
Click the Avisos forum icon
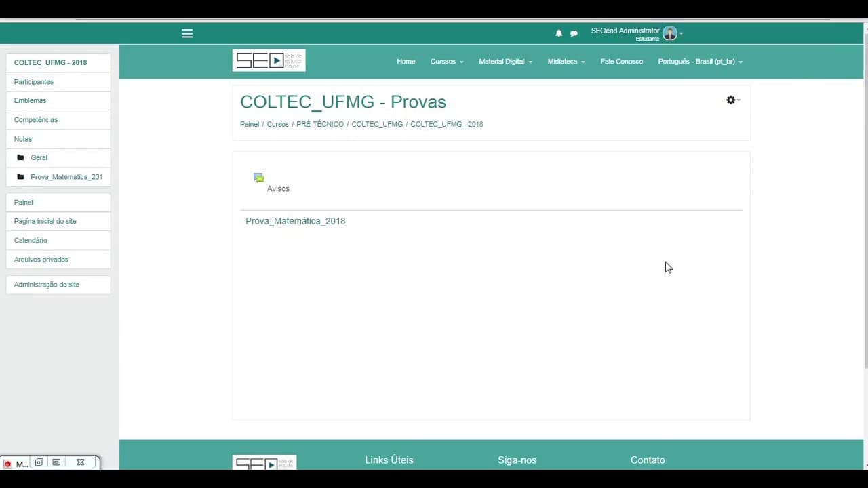tap(258, 178)
